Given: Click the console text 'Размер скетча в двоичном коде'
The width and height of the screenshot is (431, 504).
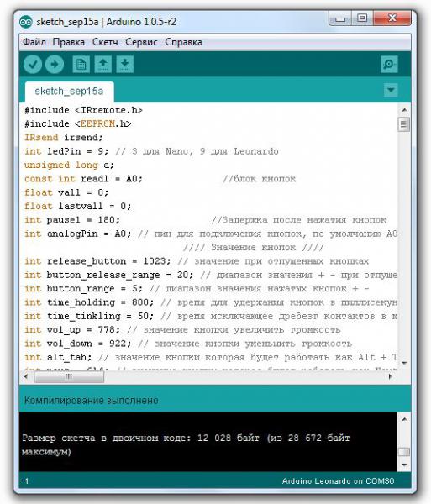Looking at the screenshot, I should [106, 438].
